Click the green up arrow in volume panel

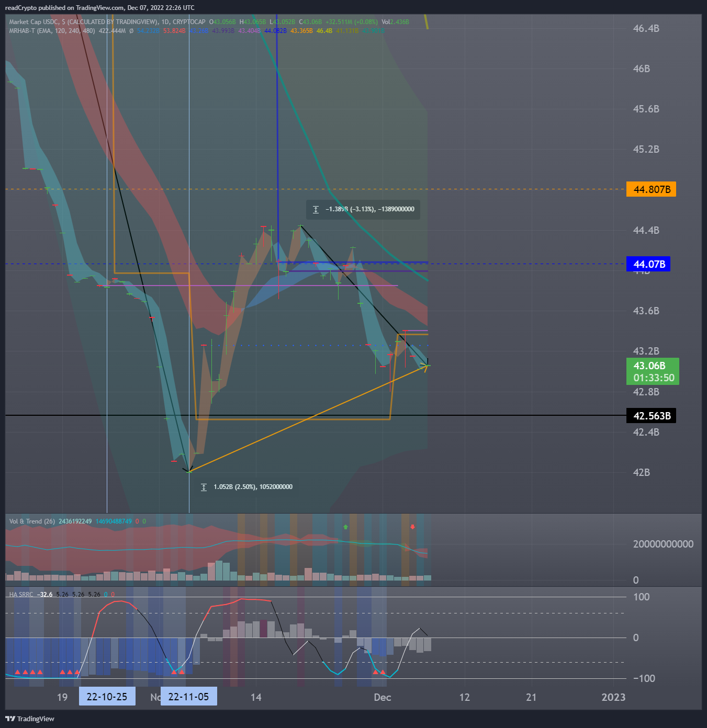pyautogui.click(x=345, y=527)
